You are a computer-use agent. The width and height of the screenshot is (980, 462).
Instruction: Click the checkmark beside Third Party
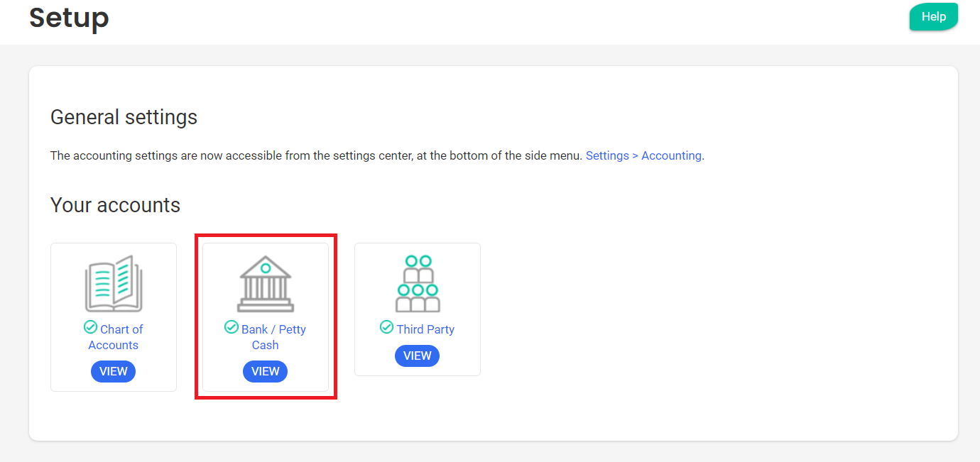tap(386, 327)
